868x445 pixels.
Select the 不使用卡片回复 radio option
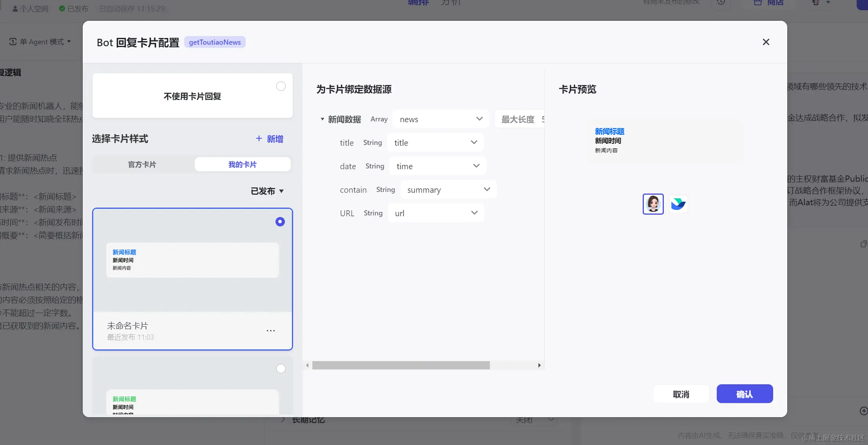(x=281, y=86)
